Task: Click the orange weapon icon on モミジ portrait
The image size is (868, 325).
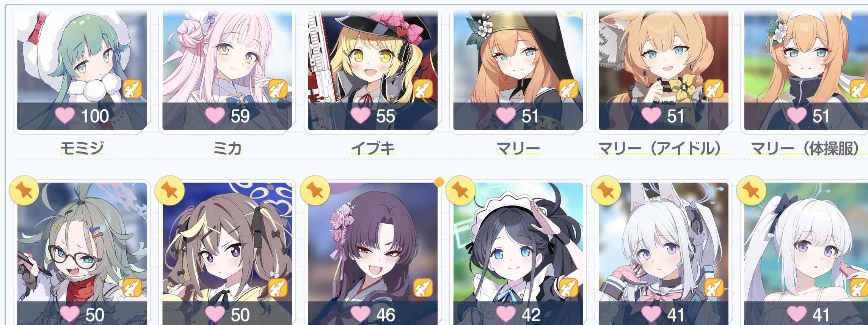Action: [132, 89]
